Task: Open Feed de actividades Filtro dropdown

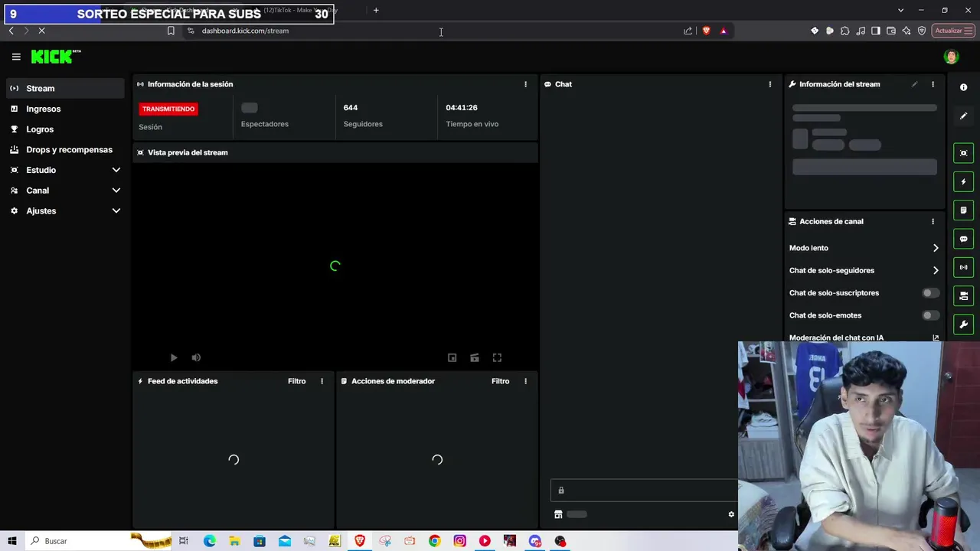Action: click(x=296, y=381)
